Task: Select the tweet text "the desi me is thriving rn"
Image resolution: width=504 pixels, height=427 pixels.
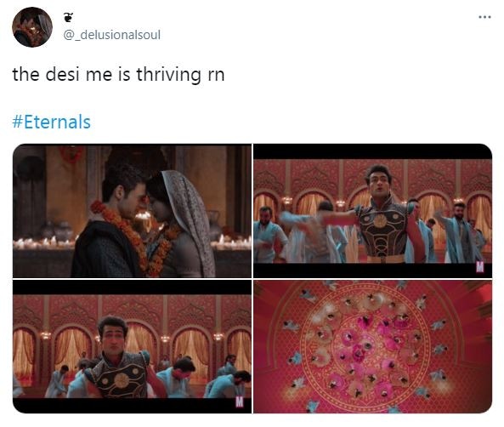Action: point(118,75)
